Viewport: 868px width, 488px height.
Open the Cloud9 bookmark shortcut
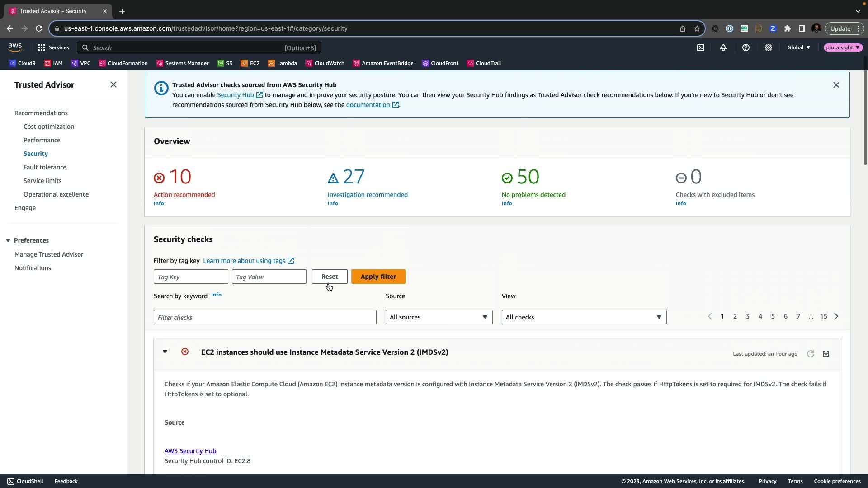[x=23, y=63]
